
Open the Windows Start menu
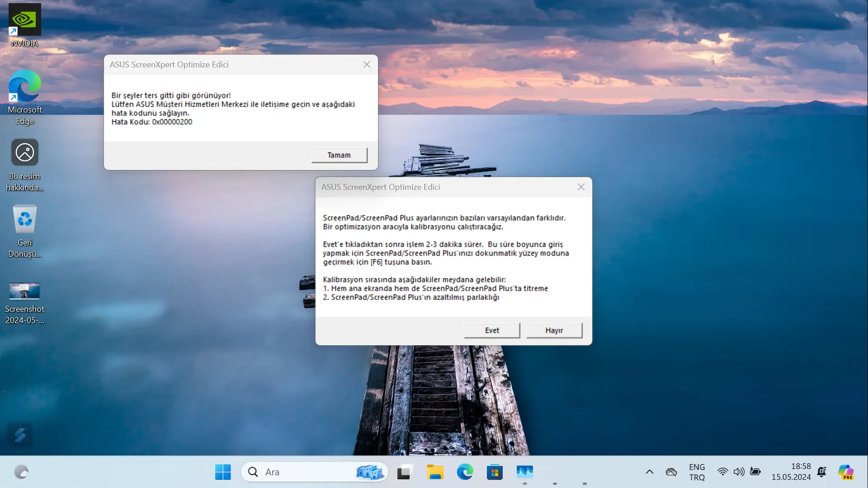click(223, 472)
